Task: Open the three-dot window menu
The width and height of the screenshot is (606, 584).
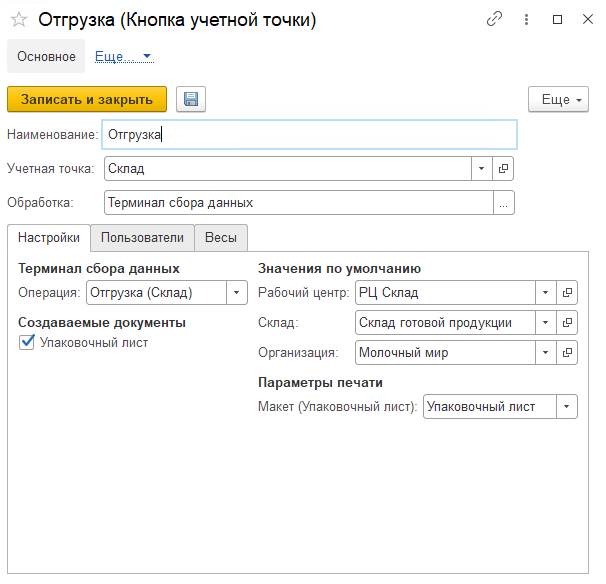Action: tap(526, 19)
